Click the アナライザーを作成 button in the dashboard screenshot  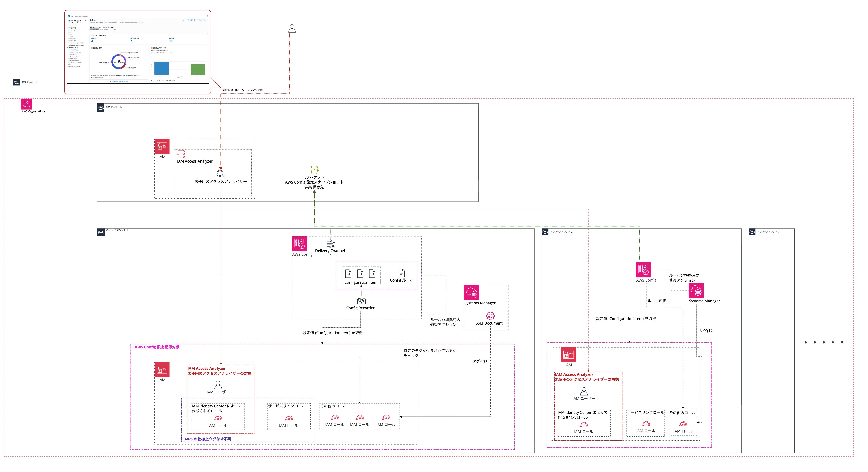[x=202, y=20]
